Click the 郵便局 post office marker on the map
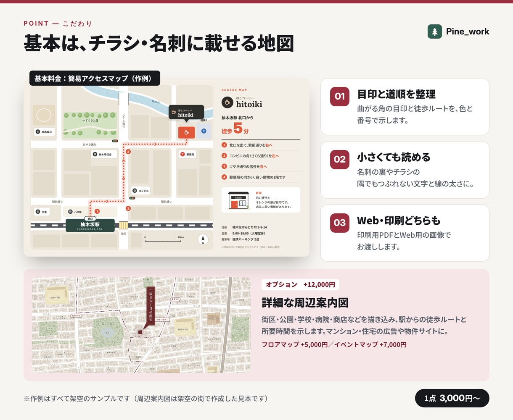The height and width of the screenshot is (420, 513). [x=188, y=155]
